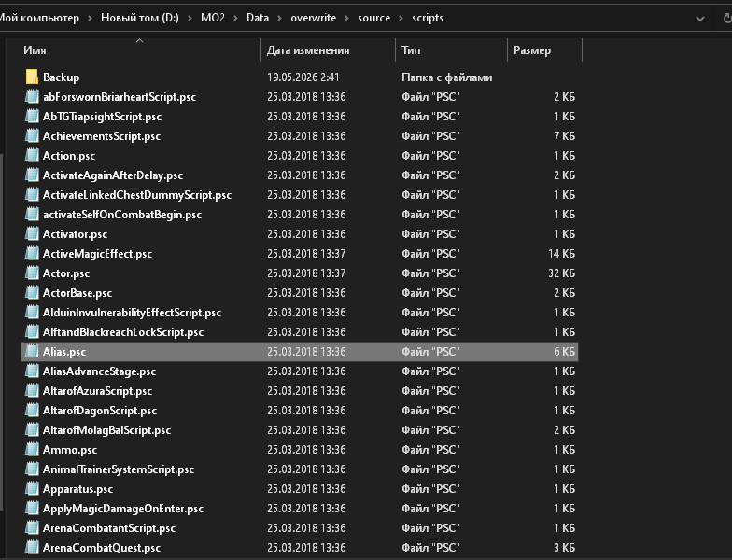The image size is (732, 560).
Task: Click the AlduinInvulnerabilityEffectScript.psc file icon
Action: 32,312
